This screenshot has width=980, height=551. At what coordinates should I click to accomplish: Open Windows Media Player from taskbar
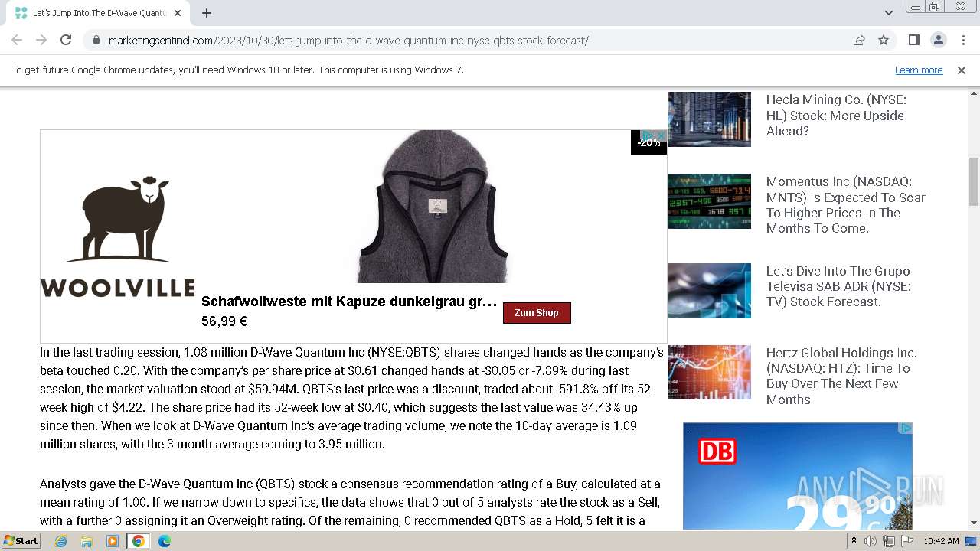pos(113,541)
